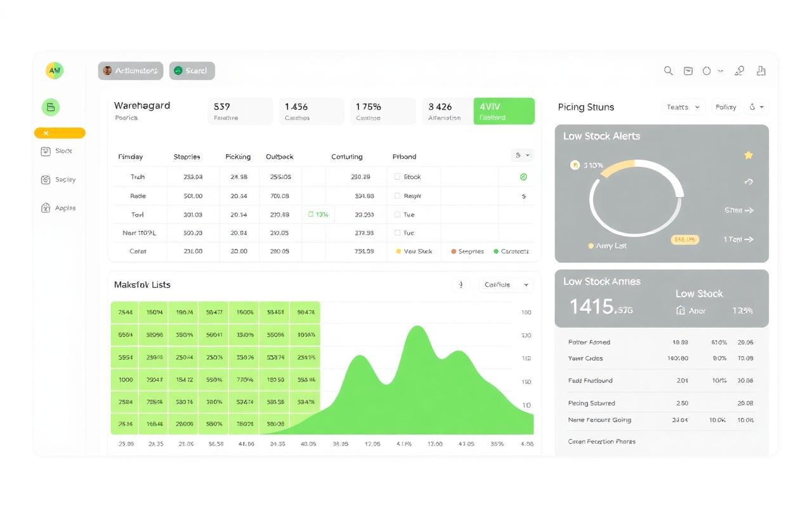Image resolution: width=812 pixels, height=508 pixels.
Task: Expand the small chevron beside the circle icon
Action: (720, 71)
